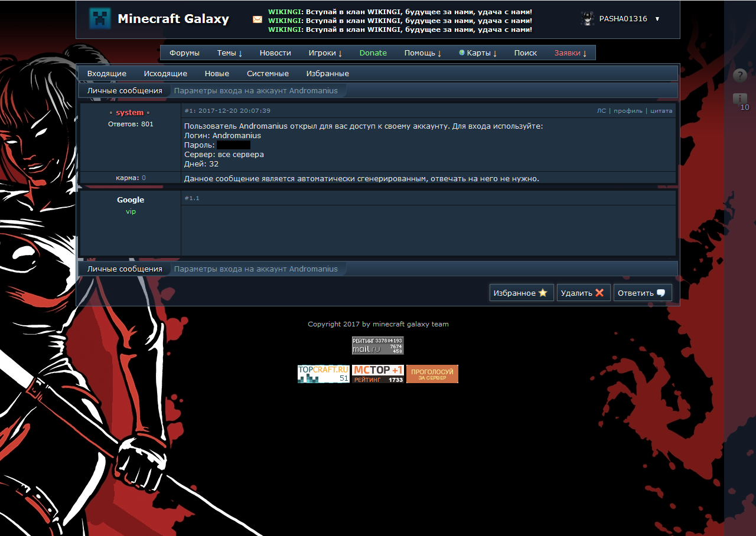Open the Google username link
Screen dimensions: 756x536
tap(131, 200)
